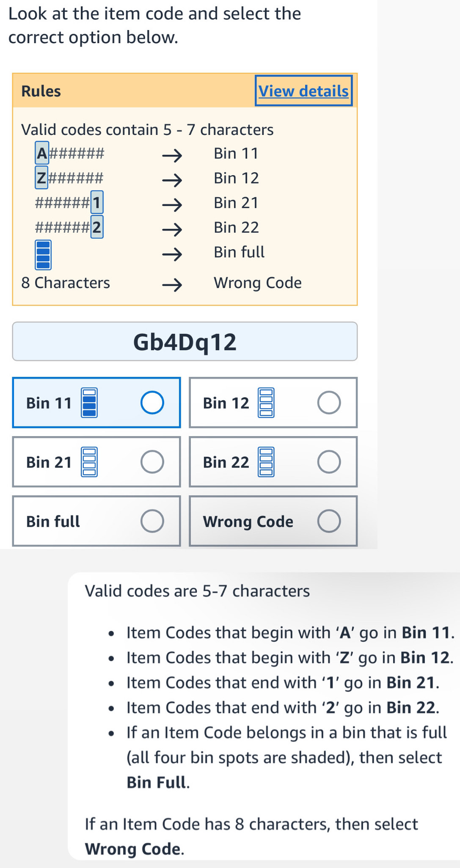
Task: Click the '8 Characters' rule text
Action: [x=66, y=283]
